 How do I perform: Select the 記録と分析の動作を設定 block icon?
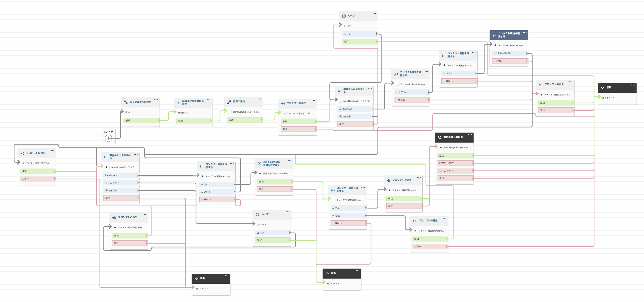[x=178, y=103]
